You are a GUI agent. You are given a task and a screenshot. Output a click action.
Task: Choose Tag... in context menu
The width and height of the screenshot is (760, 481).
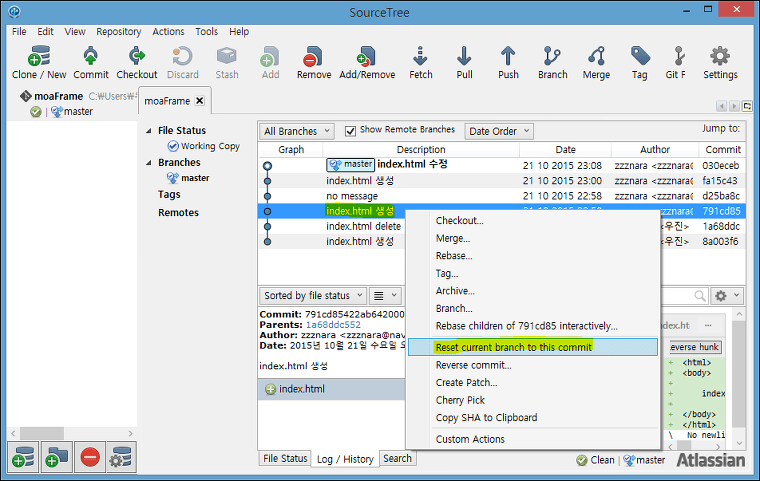pyautogui.click(x=533, y=273)
